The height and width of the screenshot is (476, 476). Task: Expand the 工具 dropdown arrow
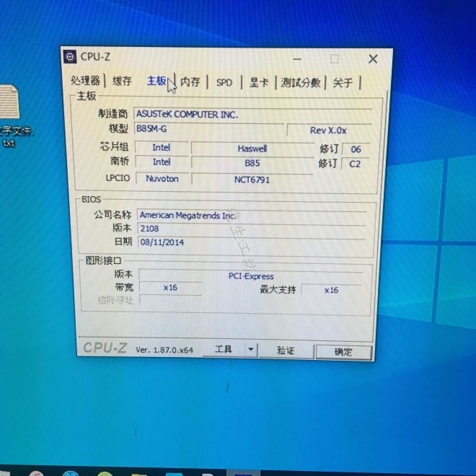[251, 350]
